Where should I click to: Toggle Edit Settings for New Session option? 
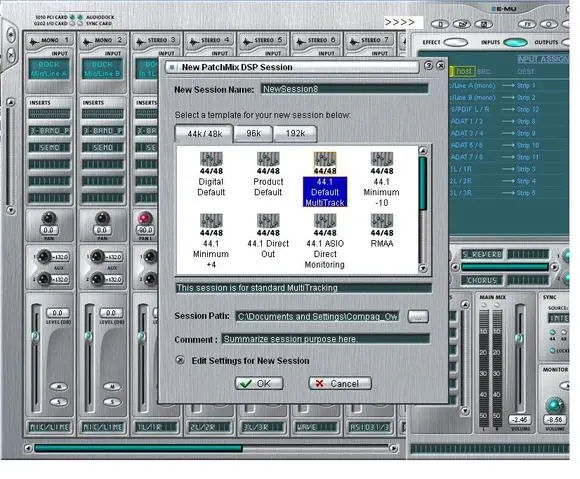pos(180,360)
